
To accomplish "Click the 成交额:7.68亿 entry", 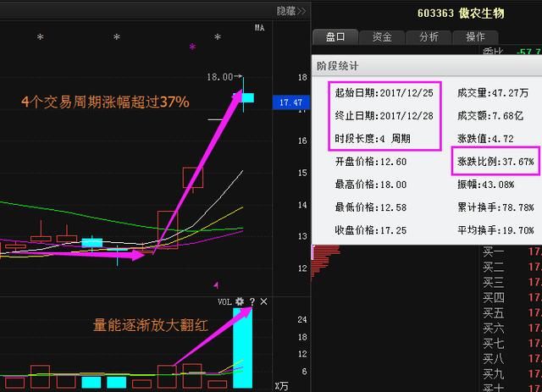I will coord(490,116).
